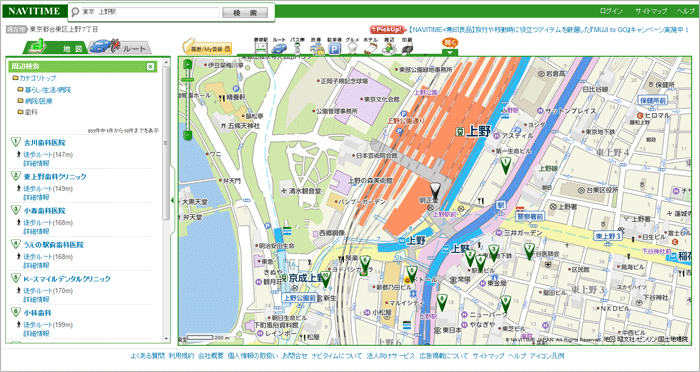The image size is (700, 372).
Task: Open the 履歴/My登録 folder tab
Action: point(207,47)
